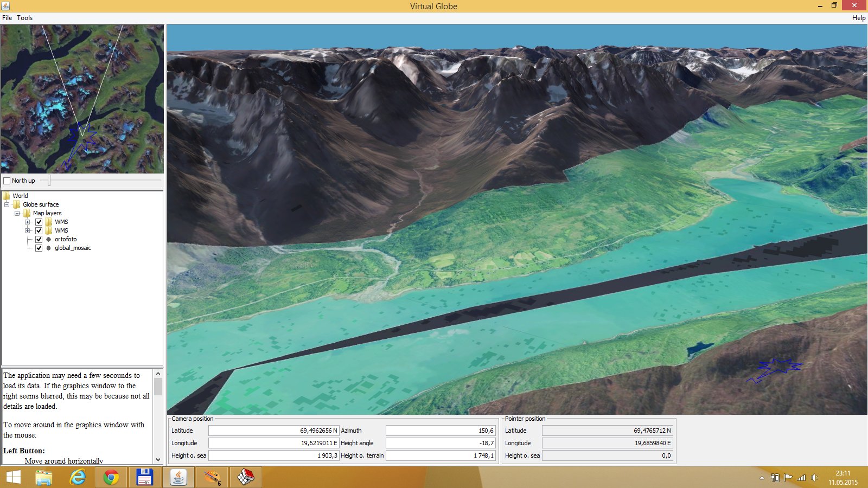This screenshot has height=488, width=868.
Task: Open the Action Center flag icon
Action: pyautogui.click(x=788, y=478)
